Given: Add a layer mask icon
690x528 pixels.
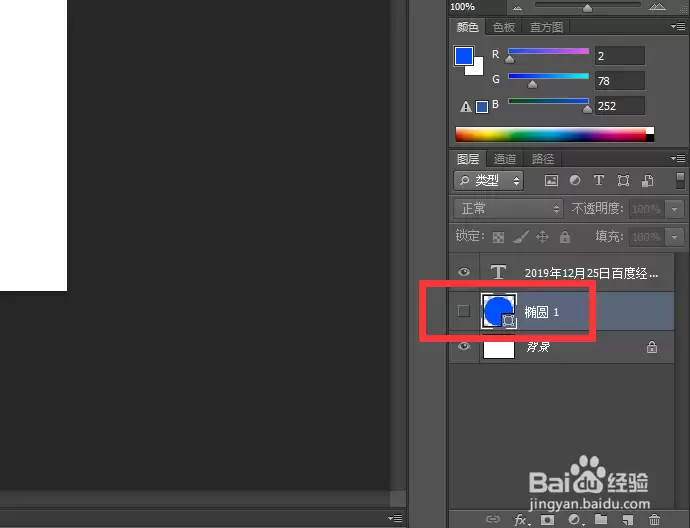Looking at the screenshot, I should point(547,520).
